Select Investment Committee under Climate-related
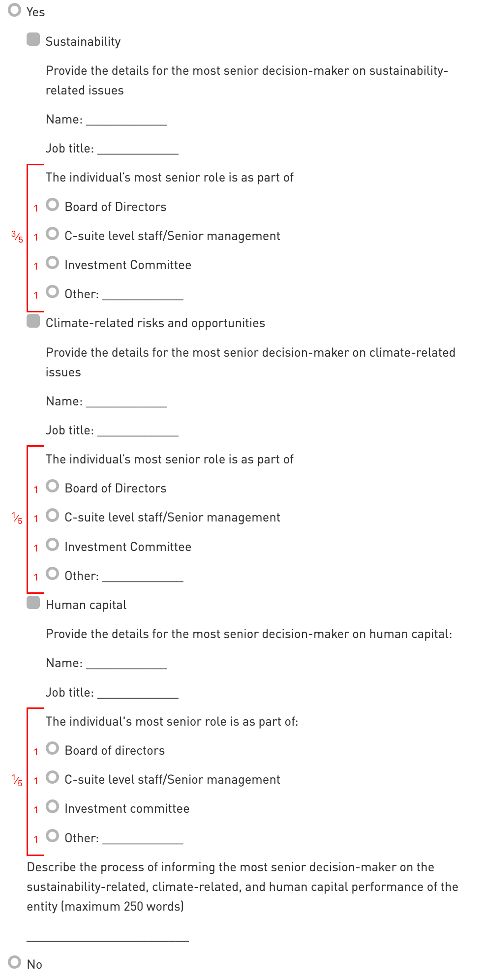483x980 pixels. point(53,545)
